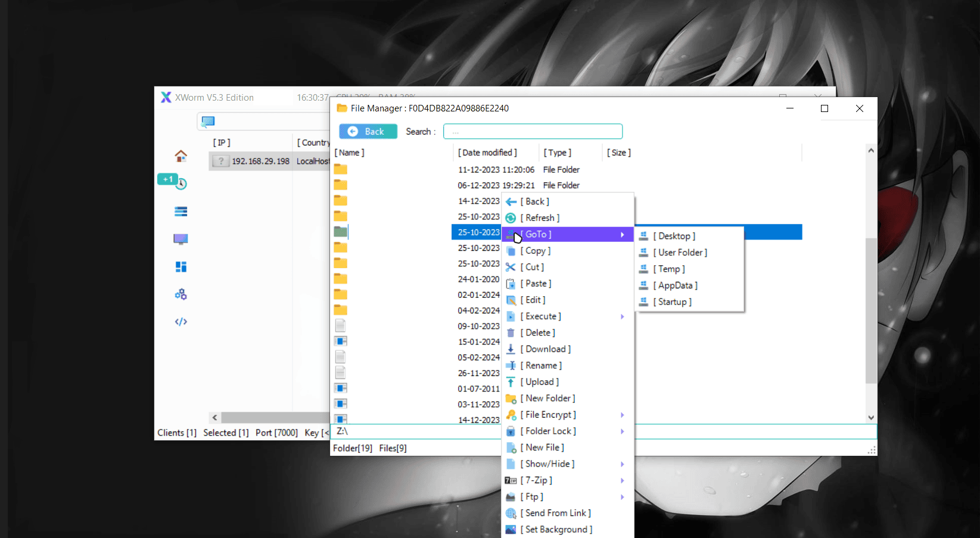
Task: Choose the New Folder icon
Action: [511, 399]
